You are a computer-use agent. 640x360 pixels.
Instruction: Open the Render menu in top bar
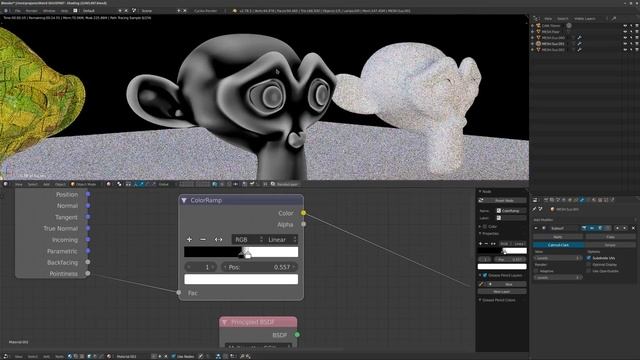point(31,11)
